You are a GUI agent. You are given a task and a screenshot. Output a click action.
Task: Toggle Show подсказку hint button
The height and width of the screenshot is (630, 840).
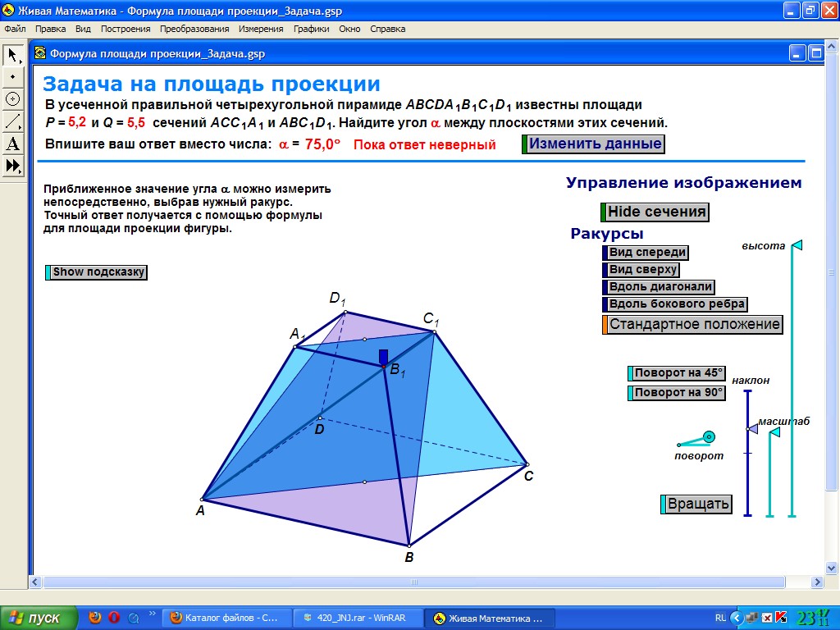coord(98,272)
